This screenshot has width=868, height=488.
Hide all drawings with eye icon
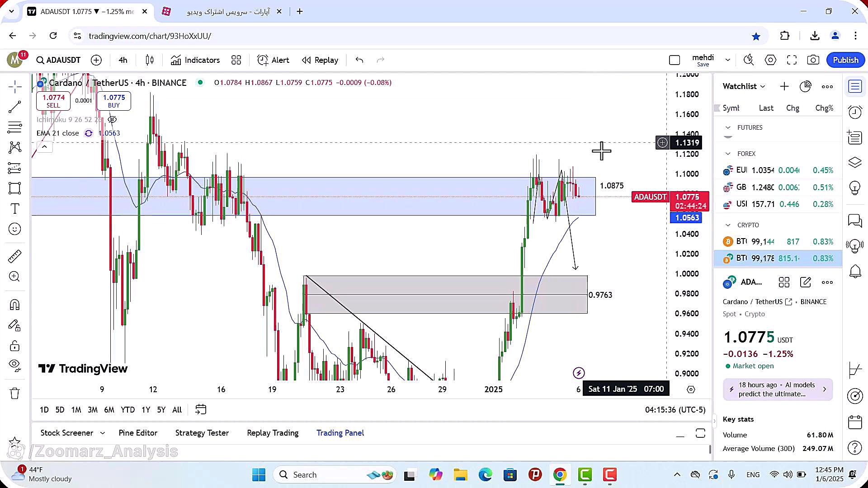(14, 365)
